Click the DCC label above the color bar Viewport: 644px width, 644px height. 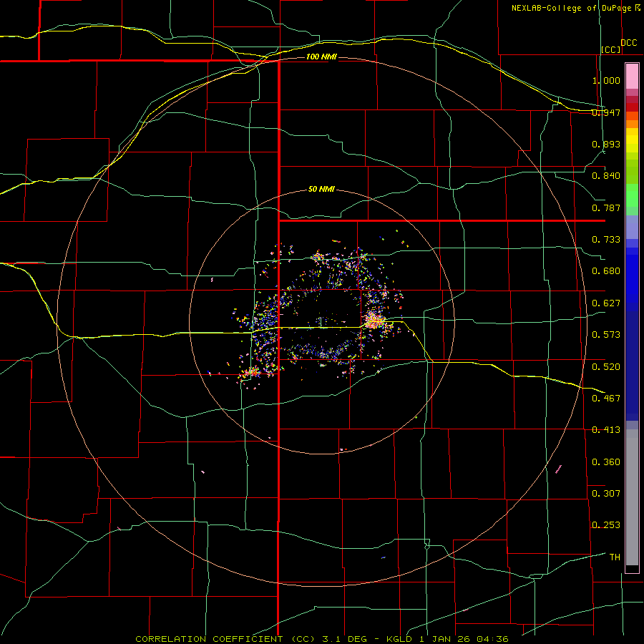(629, 43)
